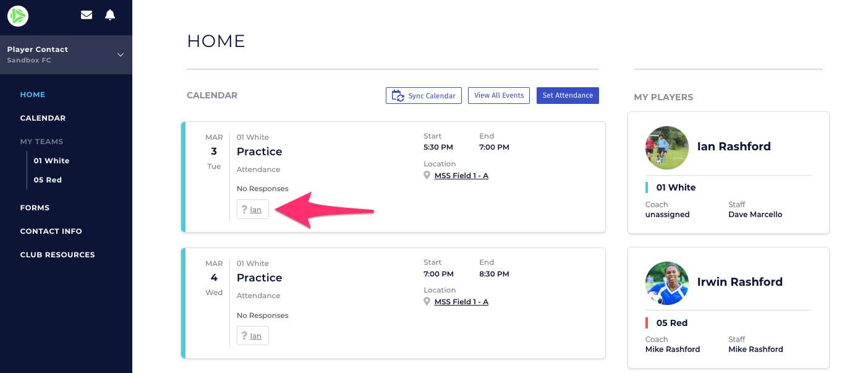This screenshot has width=868, height=373.
Task: Open the messages envelope icon
Action: (x=87, y=15)
